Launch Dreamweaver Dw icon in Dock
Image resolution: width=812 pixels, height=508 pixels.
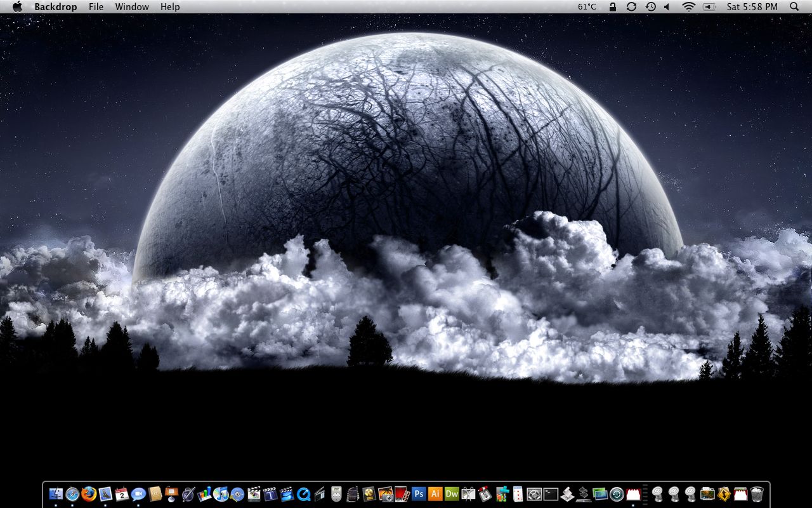click(x=452, y=493)
